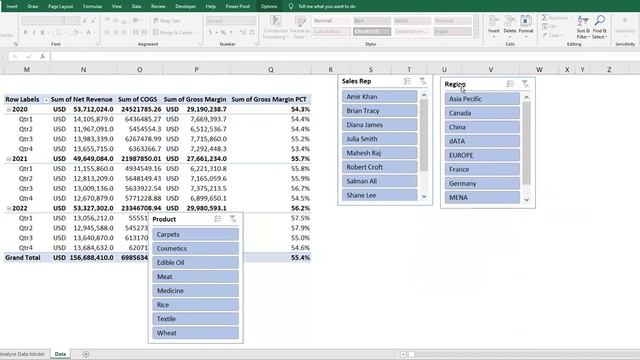Apply Italic formatting
This screenshot has height=360, width=640.
pyautogui.click(x=34, y=32)
